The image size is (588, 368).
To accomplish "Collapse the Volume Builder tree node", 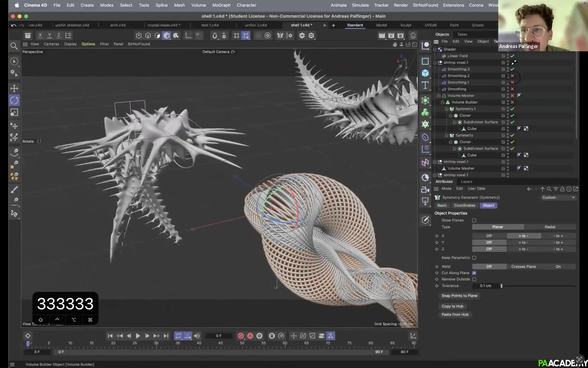I will pyautogui.click(x=443, y=102).
